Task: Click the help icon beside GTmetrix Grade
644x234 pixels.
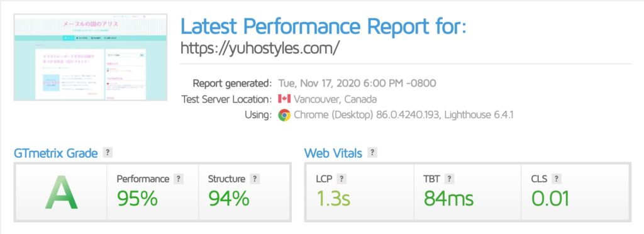Action: pos(108,153)
